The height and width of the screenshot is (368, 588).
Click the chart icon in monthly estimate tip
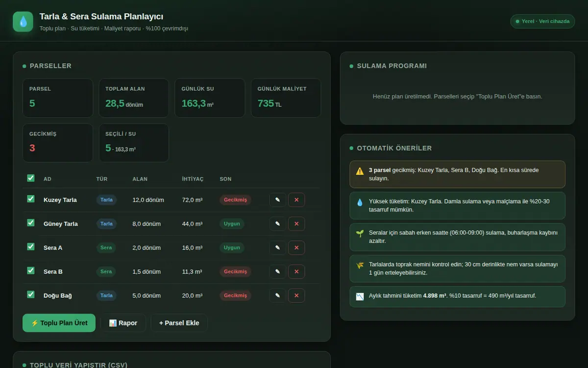360,296
